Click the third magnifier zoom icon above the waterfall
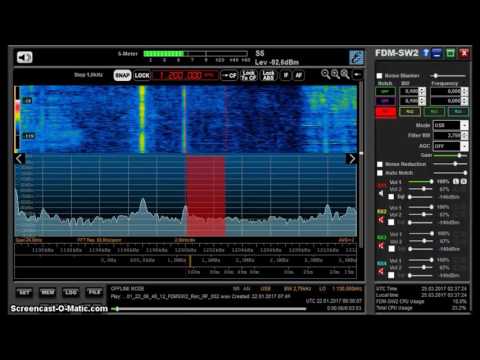Screen dimensions: 480x360 click(345, 74)
